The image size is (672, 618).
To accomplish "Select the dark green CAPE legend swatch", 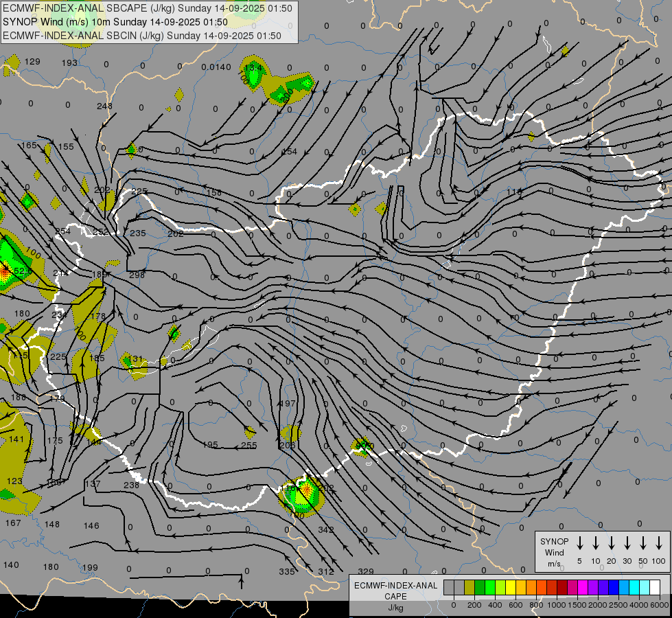I will pos(480,587).
